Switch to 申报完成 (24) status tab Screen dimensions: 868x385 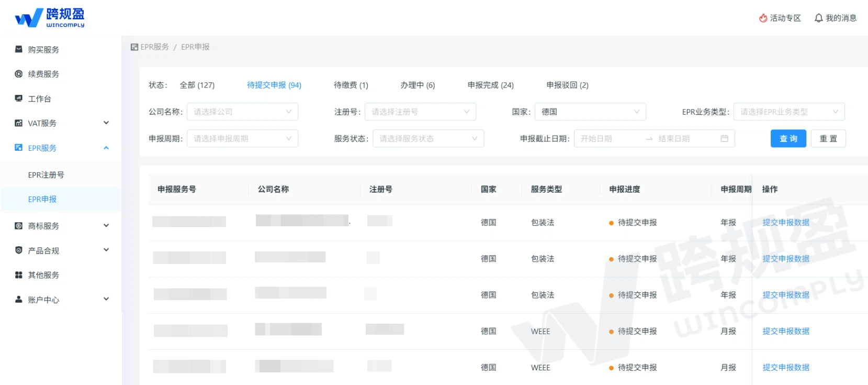pyautogui.click(x=490, y=85)
